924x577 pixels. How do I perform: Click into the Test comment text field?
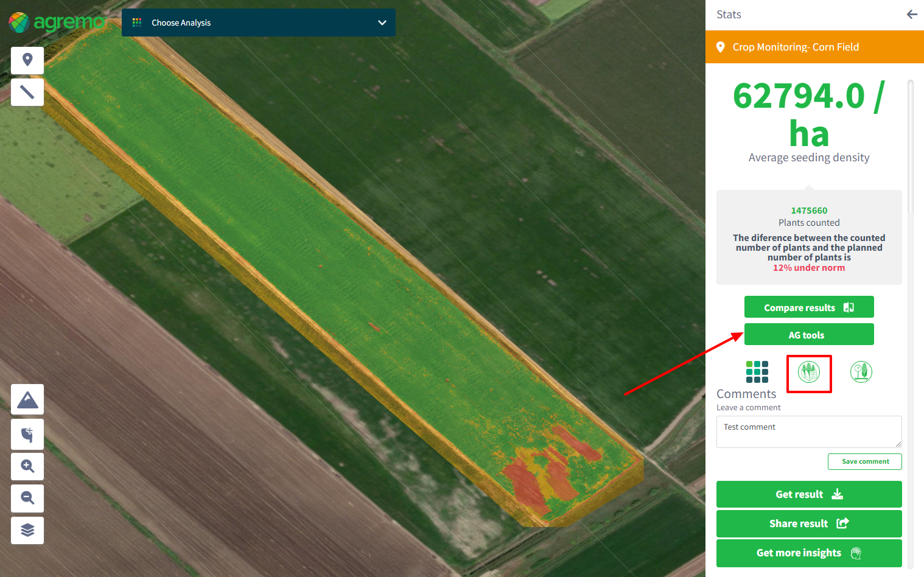coord(808,432)
